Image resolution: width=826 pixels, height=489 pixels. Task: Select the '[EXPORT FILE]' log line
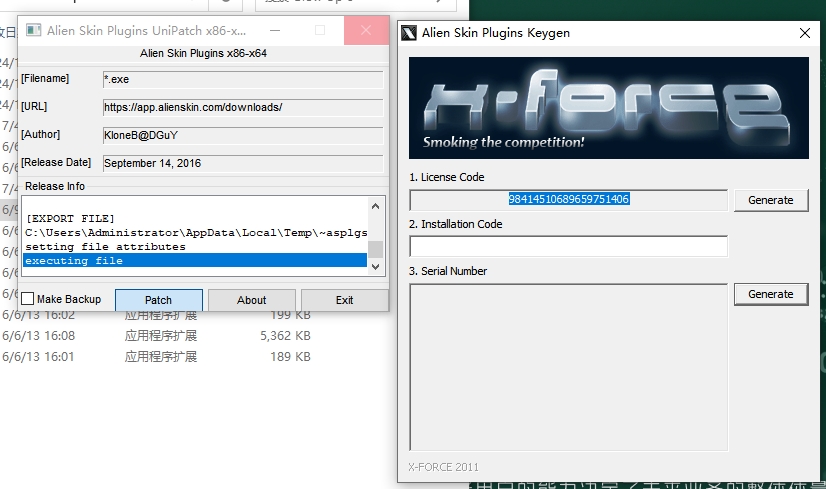click(x=195, y=218)
